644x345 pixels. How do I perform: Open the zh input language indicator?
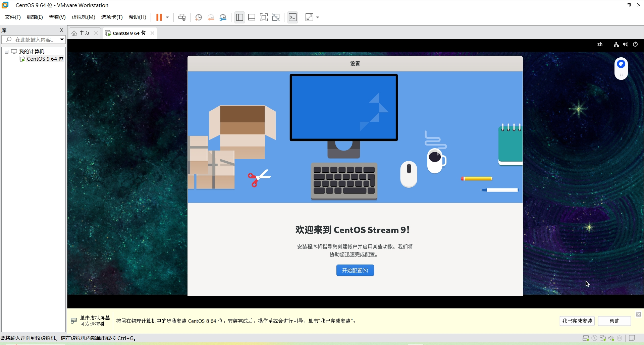tap(600, 44)
